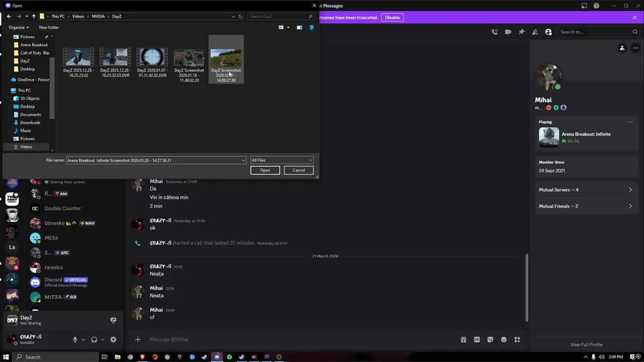Start a video call in Discord
Viewport: 644px width, 362px height.
click(508, 32)
